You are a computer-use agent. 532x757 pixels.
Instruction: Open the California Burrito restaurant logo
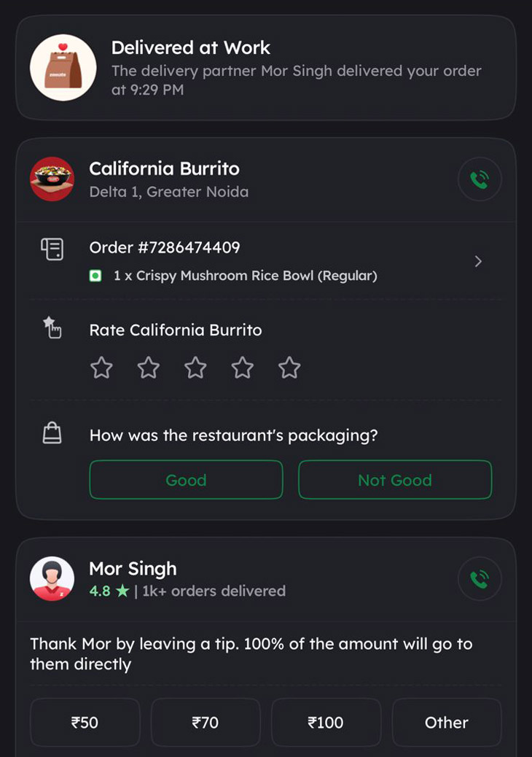pos(52,179)
